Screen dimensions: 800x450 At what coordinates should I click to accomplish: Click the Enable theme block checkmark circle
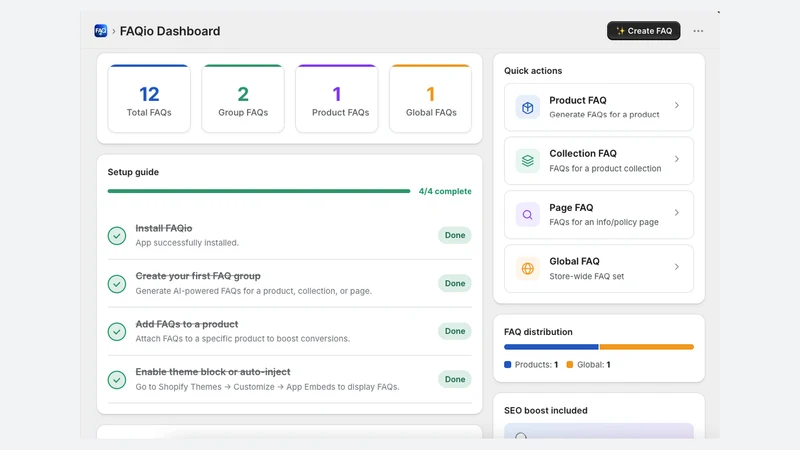[x=117, y=380]
